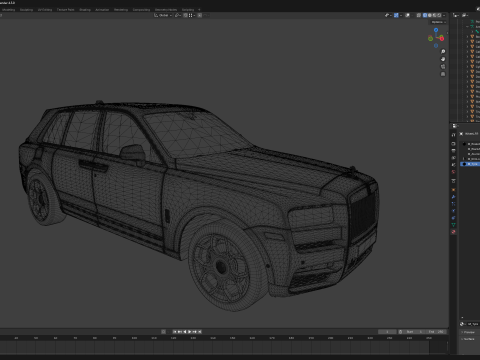This screenshot has width=480, height=360.
Task: Switch perspective/orthographic grid gizmo
Action: click(443, 74)
